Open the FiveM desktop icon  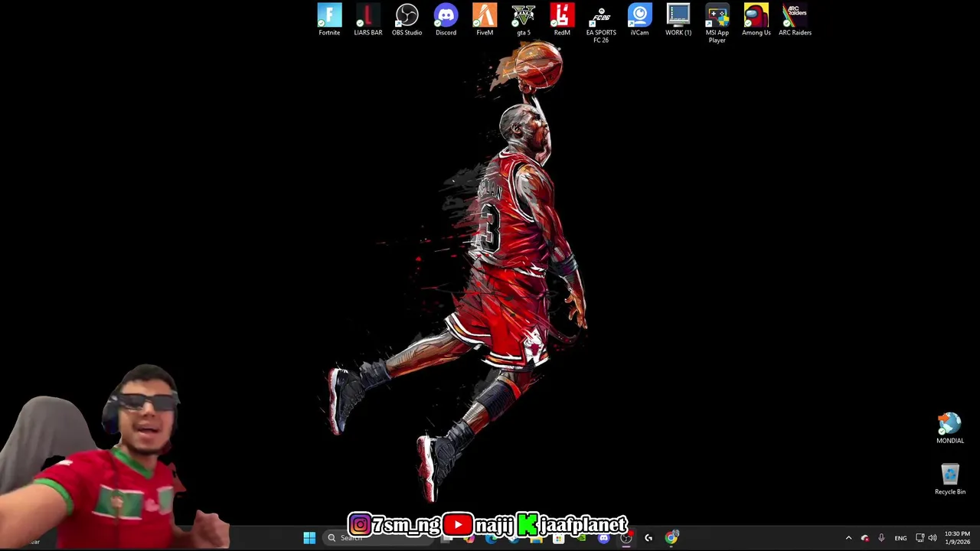click(x=485, y=20)
